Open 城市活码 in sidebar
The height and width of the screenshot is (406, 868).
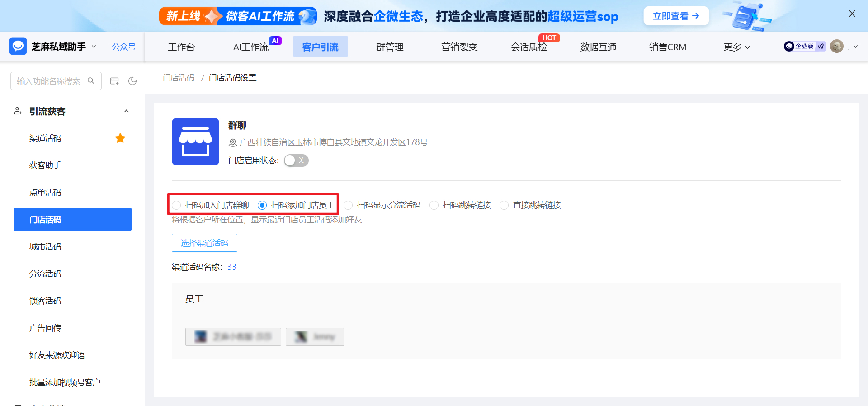coord(45,247)
